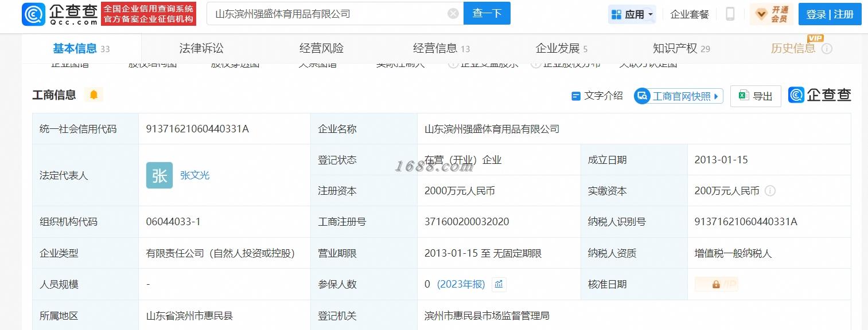The image size is (868, 330).
Task: Switch to the 法律诉讼 tab
Action: coord(201,49)
